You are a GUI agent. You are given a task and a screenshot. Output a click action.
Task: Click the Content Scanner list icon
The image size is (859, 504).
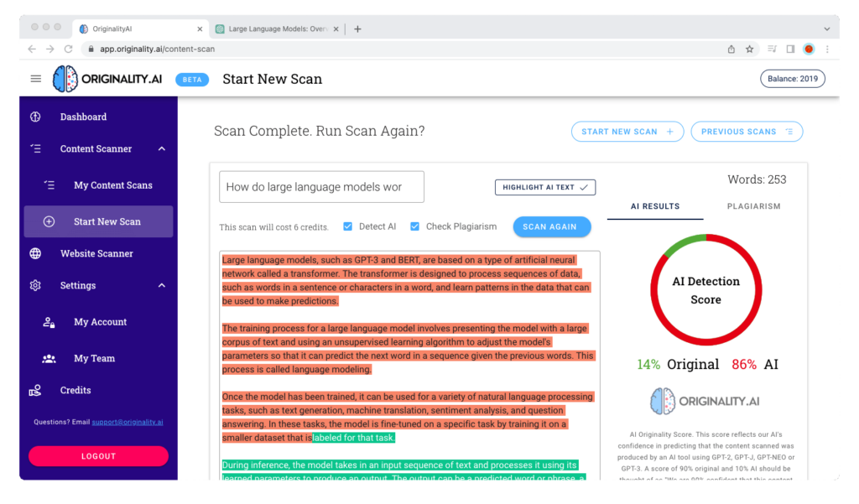[x=35, y=148]
